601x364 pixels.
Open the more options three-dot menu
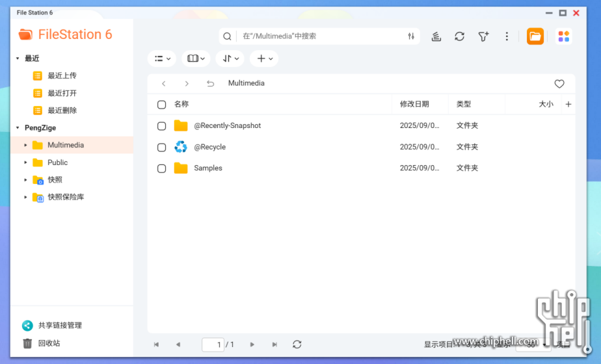pyautogui.click(x=507, y=36)
